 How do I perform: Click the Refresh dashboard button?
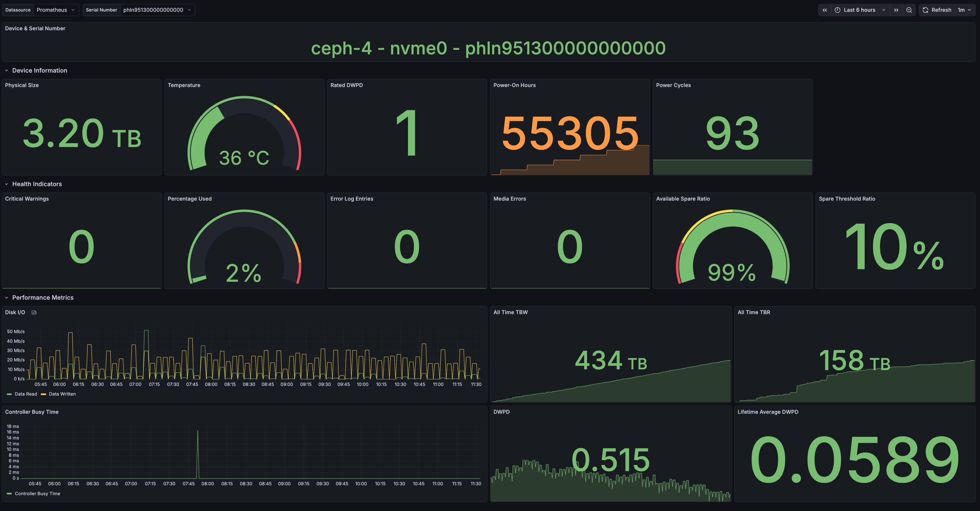click(937, 10)
